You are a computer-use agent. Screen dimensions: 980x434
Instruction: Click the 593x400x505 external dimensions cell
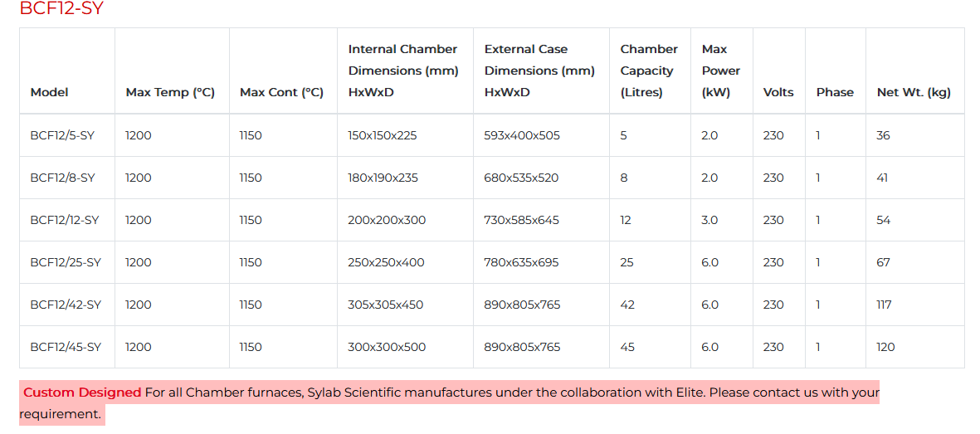522,135
